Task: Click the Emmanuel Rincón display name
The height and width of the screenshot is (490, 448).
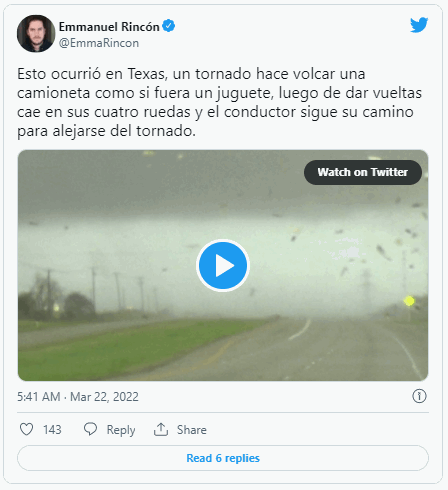Action: point(109,27)
